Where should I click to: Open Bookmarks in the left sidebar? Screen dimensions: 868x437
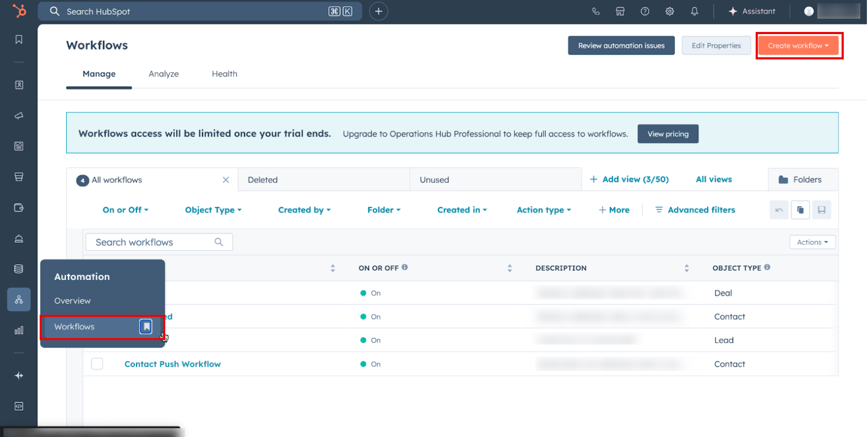(19, 40)
